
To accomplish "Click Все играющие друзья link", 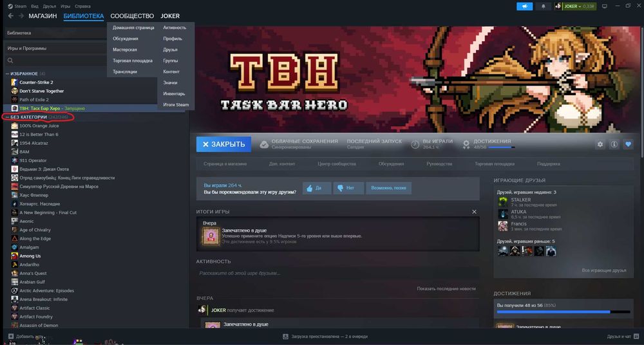I will (x=604, y=270).
